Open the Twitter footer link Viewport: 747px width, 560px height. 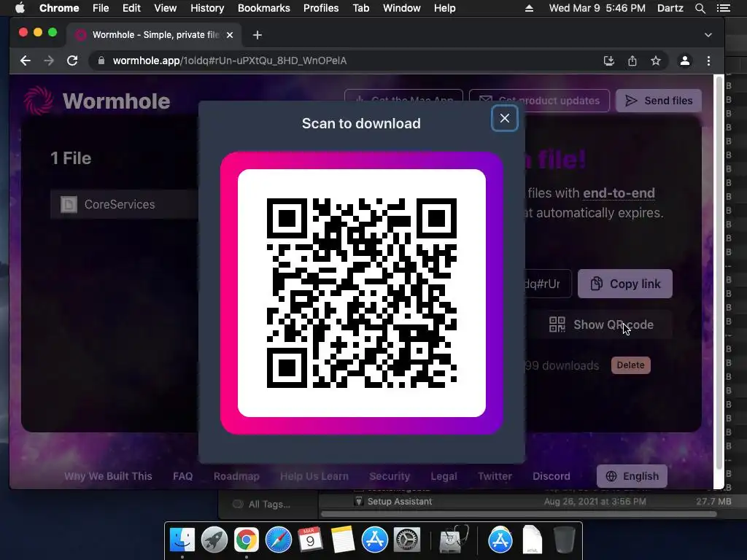point(495,476)
